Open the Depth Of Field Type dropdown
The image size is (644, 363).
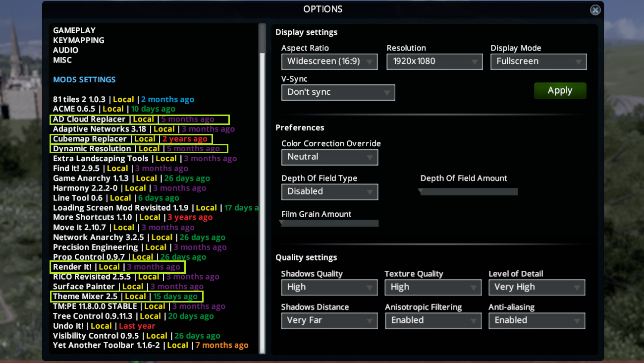[329, 192]
